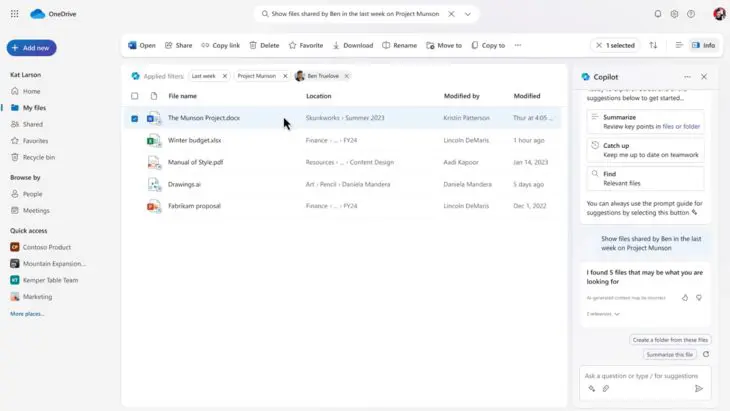Screen dimensions: 730x411
Task: Sort by Modified by column header
Action: point(461,96)
